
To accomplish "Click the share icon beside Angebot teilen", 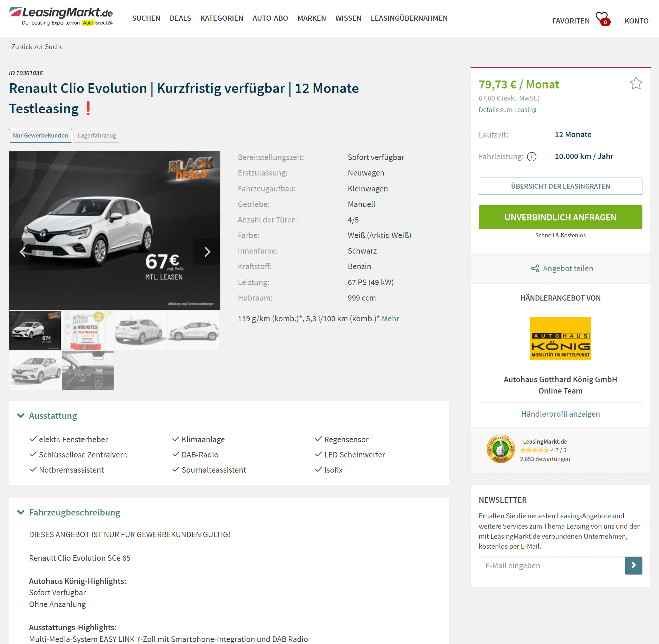I will pyautogui.click(x=535, y=268).
